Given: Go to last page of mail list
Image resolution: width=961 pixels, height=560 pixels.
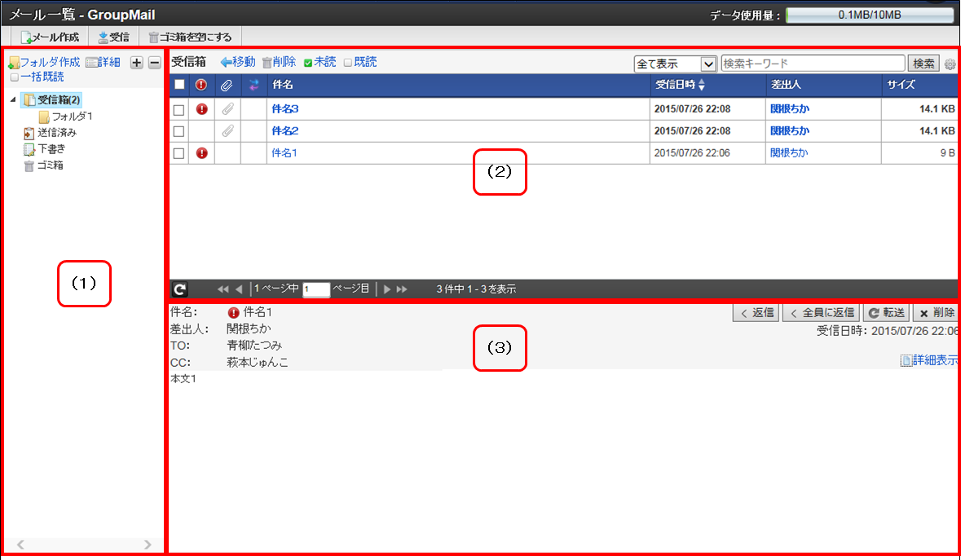Looking at the screenshot, I should coord(402,289).
